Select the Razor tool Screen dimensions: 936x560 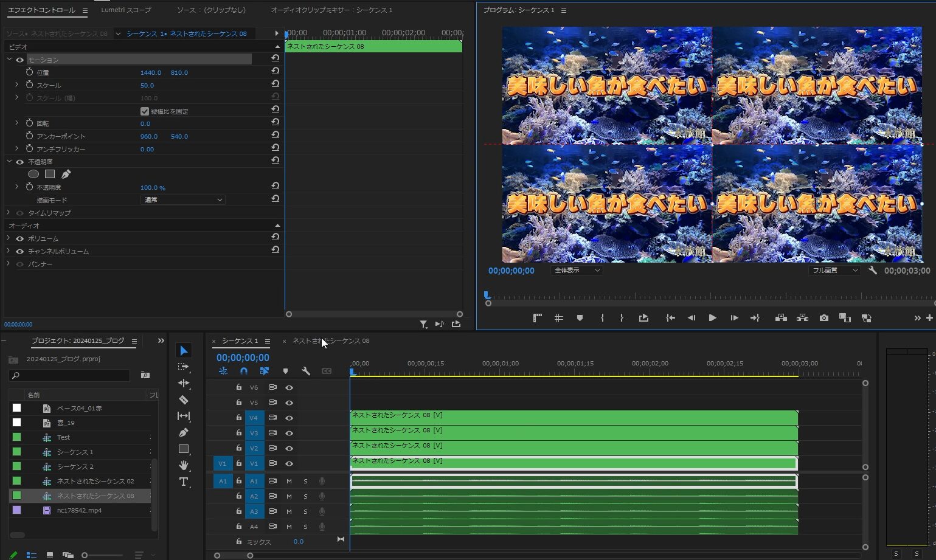[x=184, y=399]
